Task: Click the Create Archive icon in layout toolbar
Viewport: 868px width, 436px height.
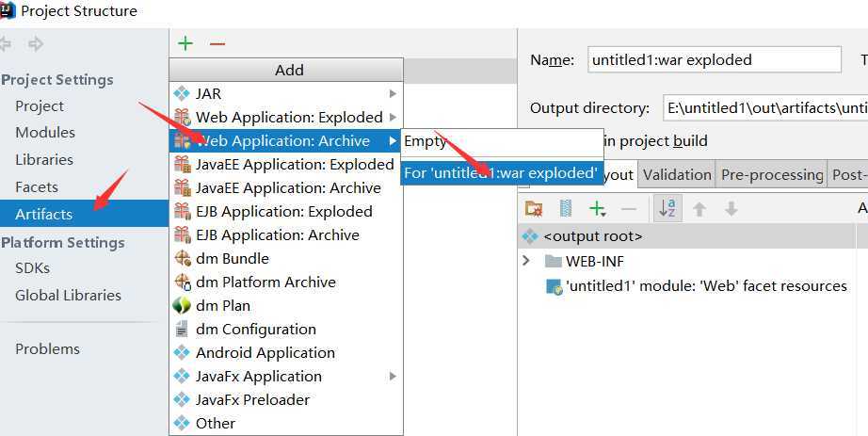Action: click(x=566, y=208)
